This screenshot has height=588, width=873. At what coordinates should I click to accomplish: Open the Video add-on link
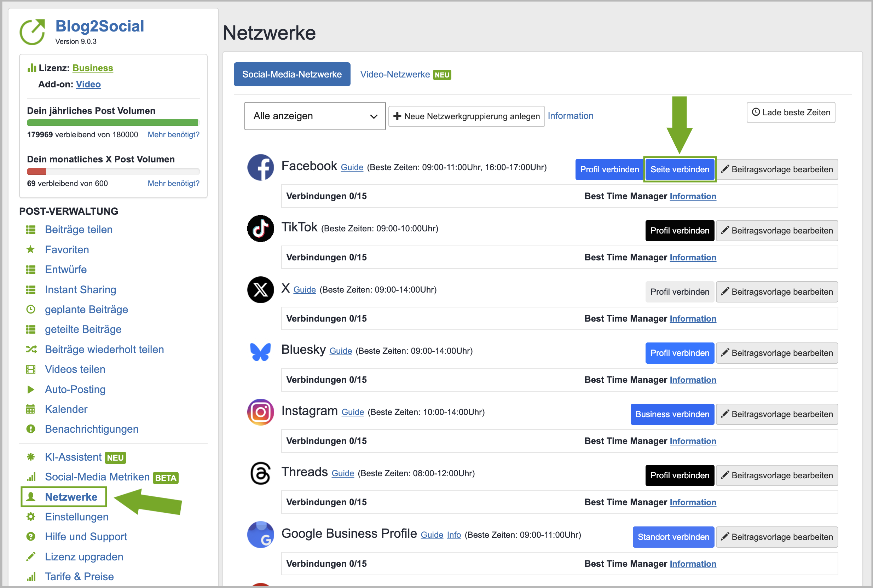(88, 84)
